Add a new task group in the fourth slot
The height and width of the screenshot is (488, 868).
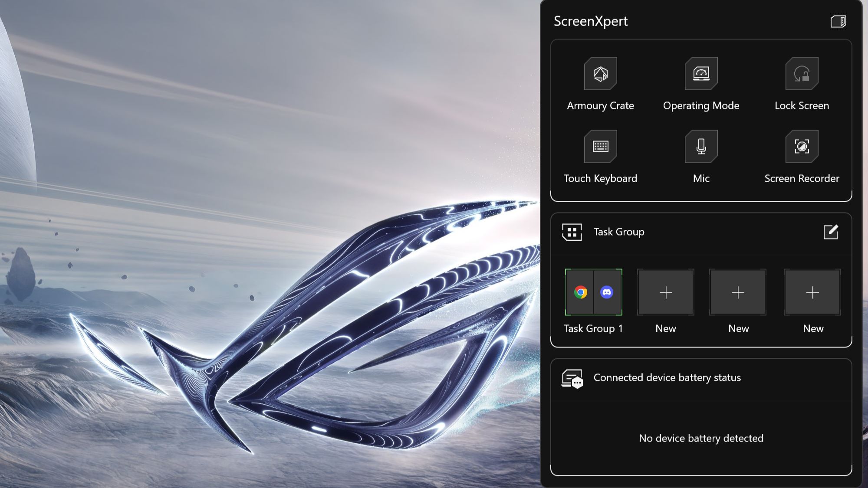click(x=812, y=292)
